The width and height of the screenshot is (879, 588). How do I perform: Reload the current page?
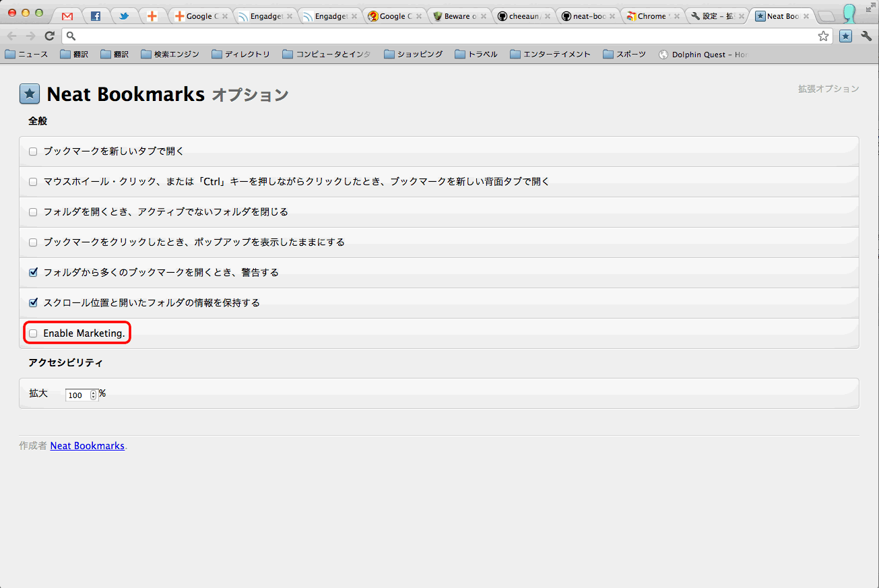tap(49, 36)
